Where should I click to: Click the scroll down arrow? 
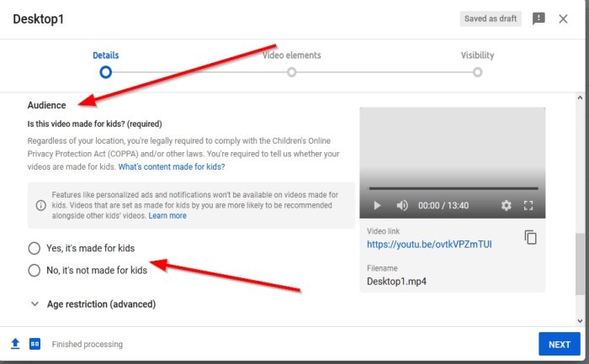(580, 321)
